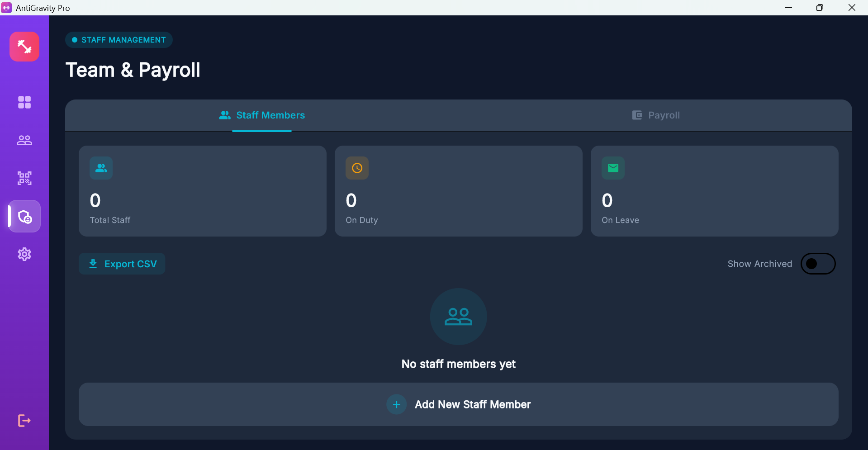The width and height of the screenshot is (868, 450).
Task: Open the members people icon in sidebar
Action: pos(24,140)
